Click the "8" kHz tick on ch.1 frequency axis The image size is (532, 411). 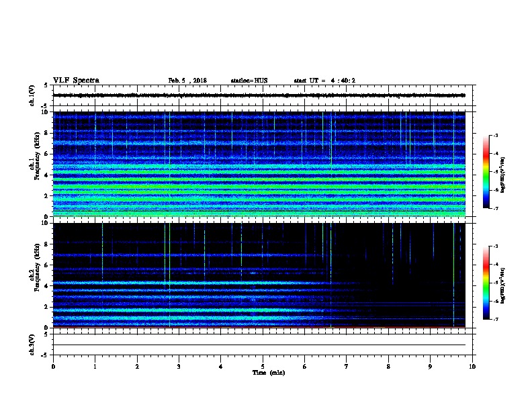coord(46,133)
